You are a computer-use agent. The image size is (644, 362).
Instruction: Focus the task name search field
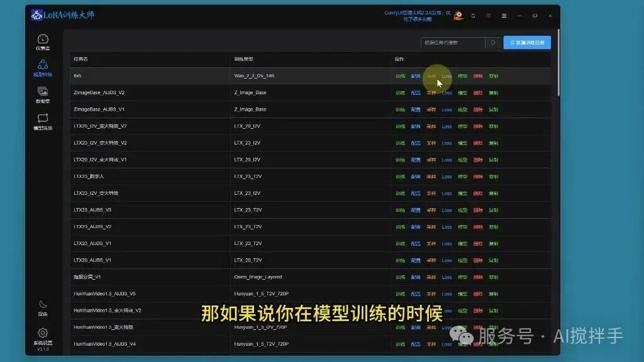pyautogui.click(x=453, y=43)
